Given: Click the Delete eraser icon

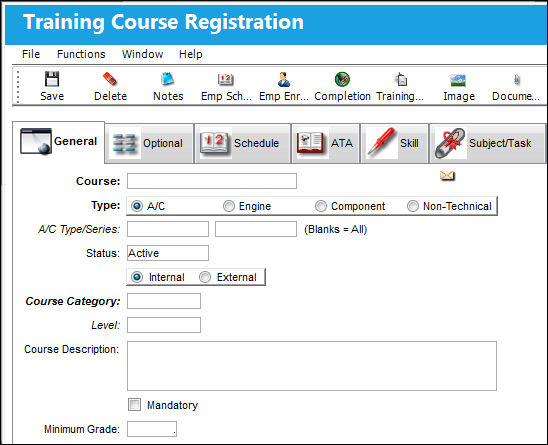Looking at the screenshot, I should (x=110, y=79).
